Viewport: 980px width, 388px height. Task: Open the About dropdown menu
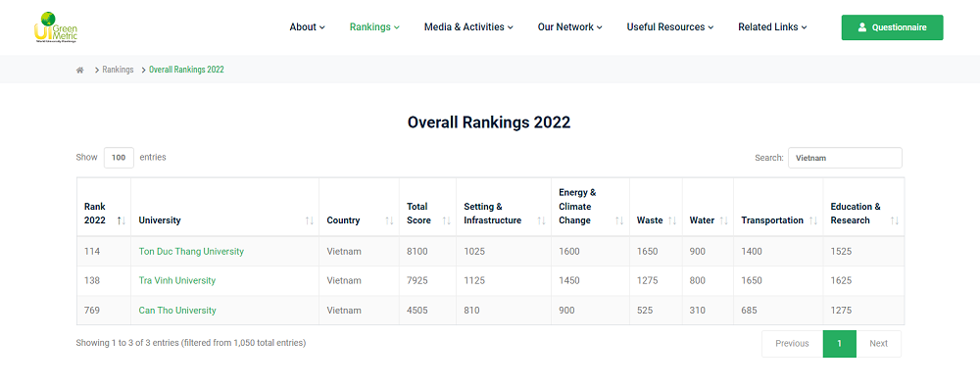pyautogui.click(x=307, y=26)
